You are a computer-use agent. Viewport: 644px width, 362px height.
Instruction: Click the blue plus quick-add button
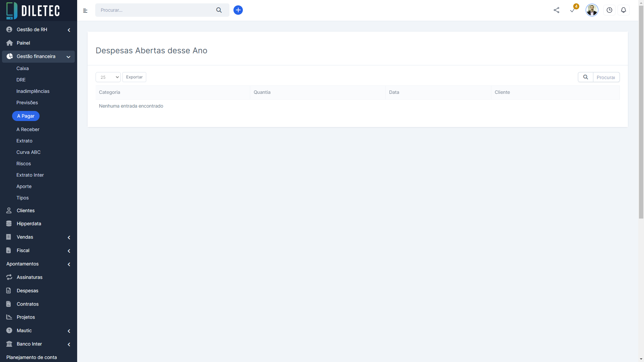(x=238, y=10)
